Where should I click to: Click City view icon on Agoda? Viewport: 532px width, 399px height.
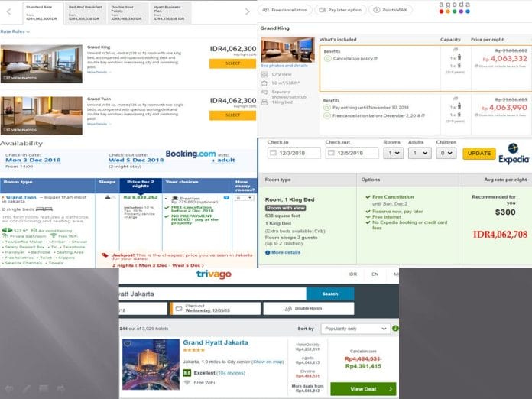(x=264, y=74)
